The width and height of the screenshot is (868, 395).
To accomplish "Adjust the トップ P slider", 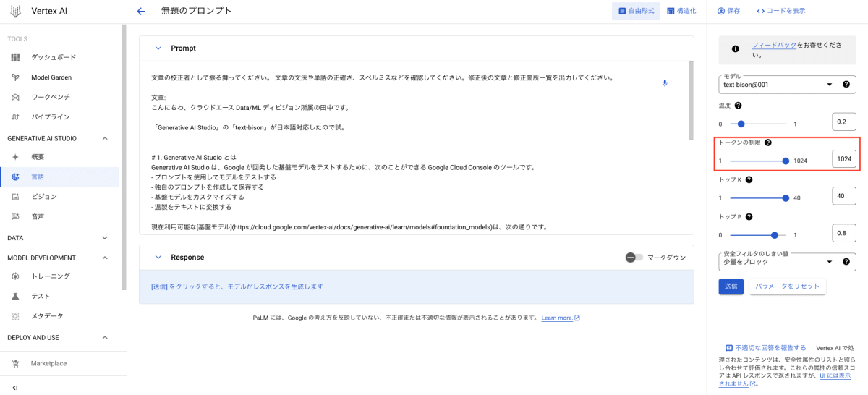I will point(757,234).
